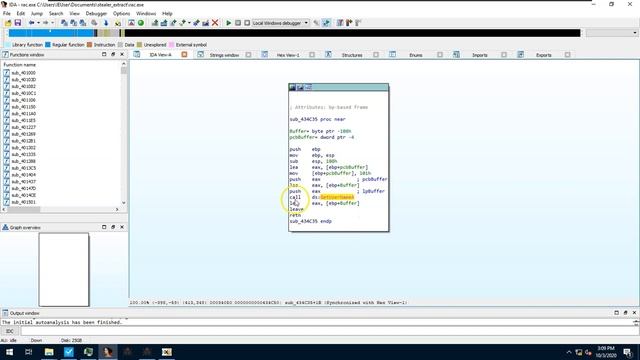
Task: Open the Windows Start menu
Action: 9,352
